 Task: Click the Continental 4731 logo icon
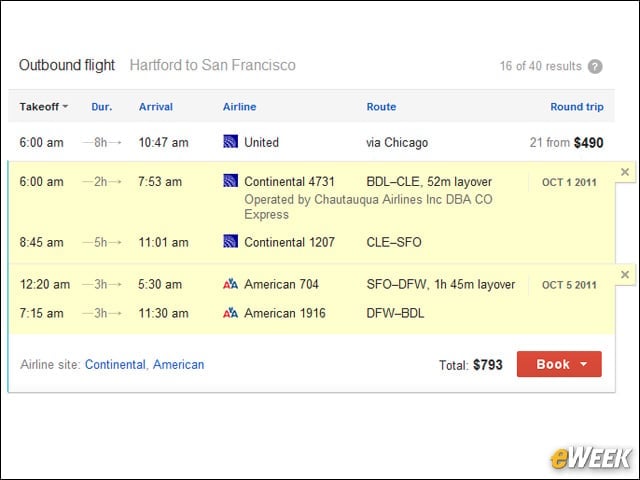tap(231, 181)
